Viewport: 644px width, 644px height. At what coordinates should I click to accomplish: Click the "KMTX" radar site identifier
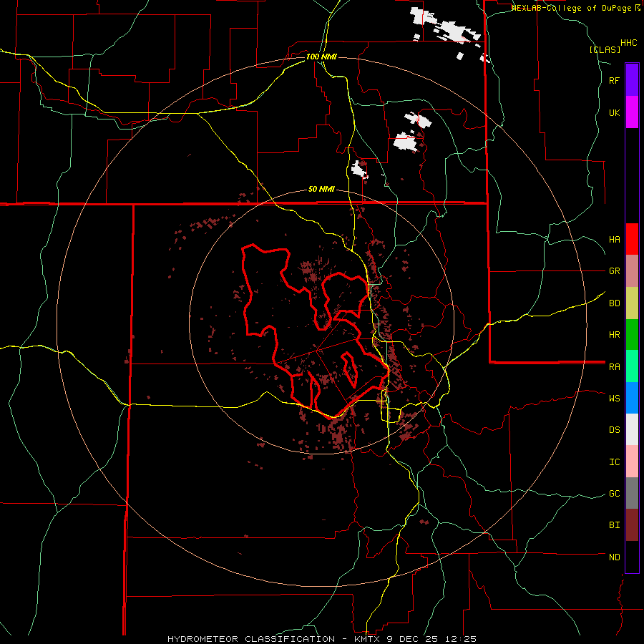[367, 639]
